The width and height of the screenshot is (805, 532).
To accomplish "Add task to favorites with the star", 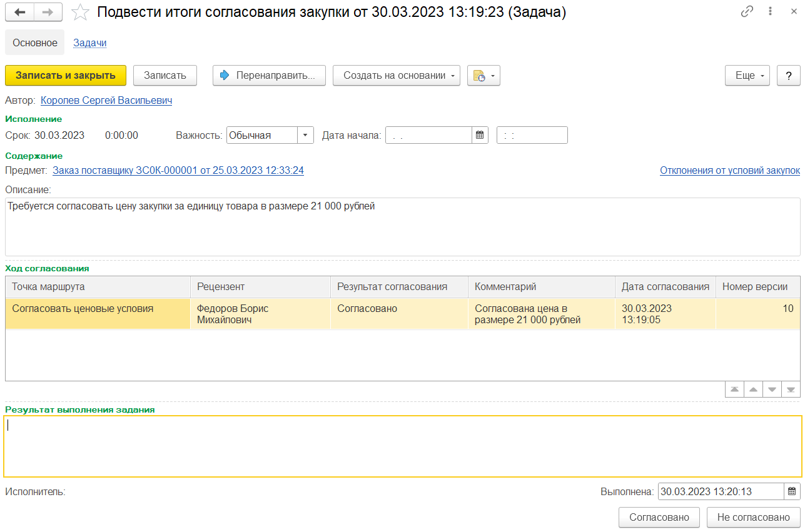I will tap(81, 13).
